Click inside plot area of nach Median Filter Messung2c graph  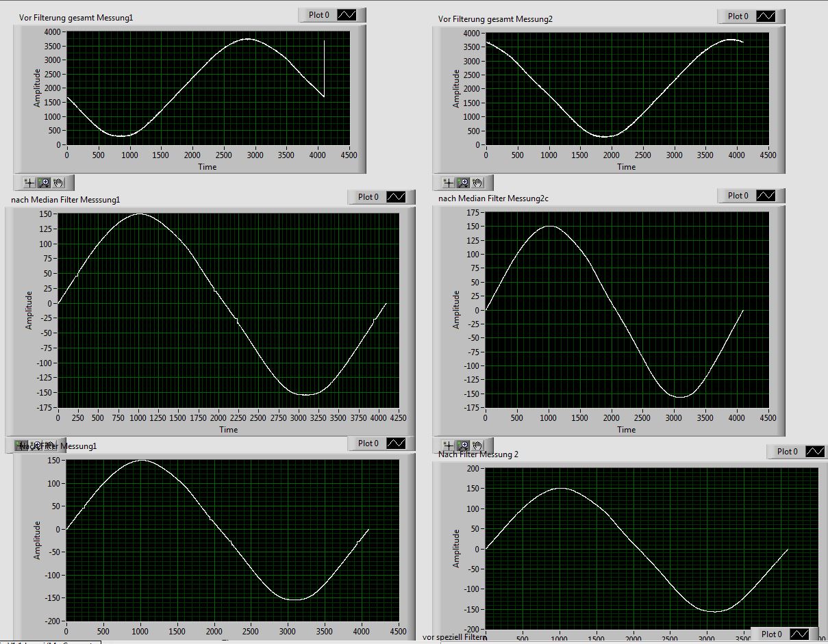point(627,310)
